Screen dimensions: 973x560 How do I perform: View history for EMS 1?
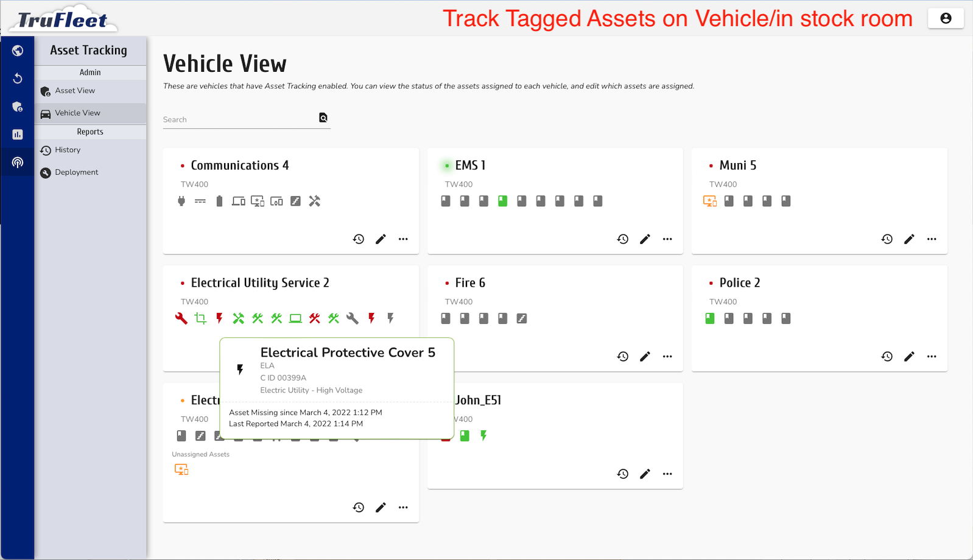(x=623, y=239)
